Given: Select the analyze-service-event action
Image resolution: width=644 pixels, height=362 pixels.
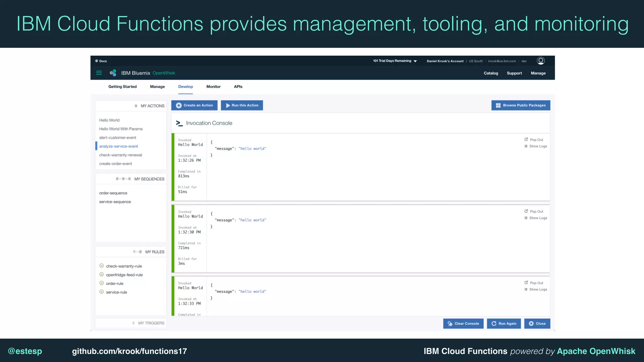Looking at the screenshot, I should point(119,146).
